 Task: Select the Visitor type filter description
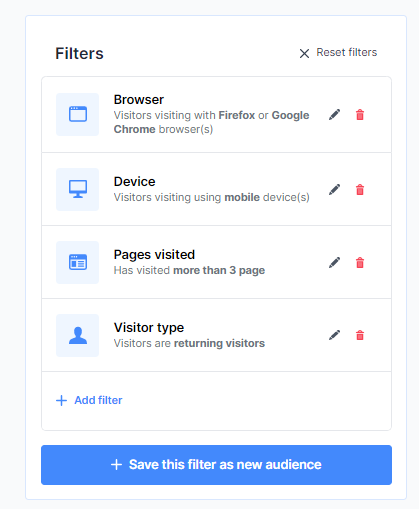pos(189,343)
